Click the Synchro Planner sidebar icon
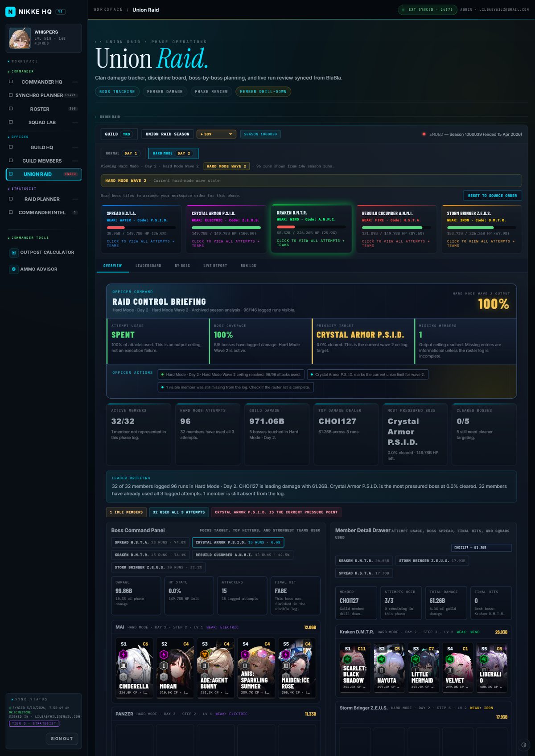535x756 pixels. pos(11,95)
